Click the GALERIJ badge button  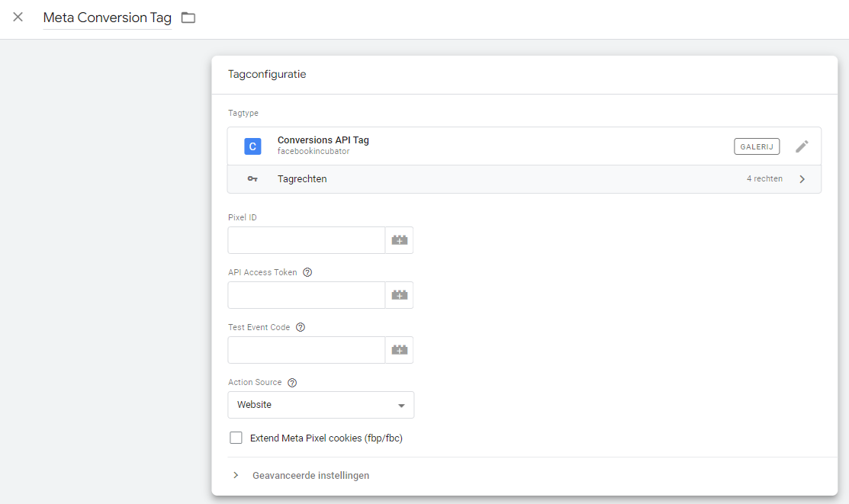point(757,146)
